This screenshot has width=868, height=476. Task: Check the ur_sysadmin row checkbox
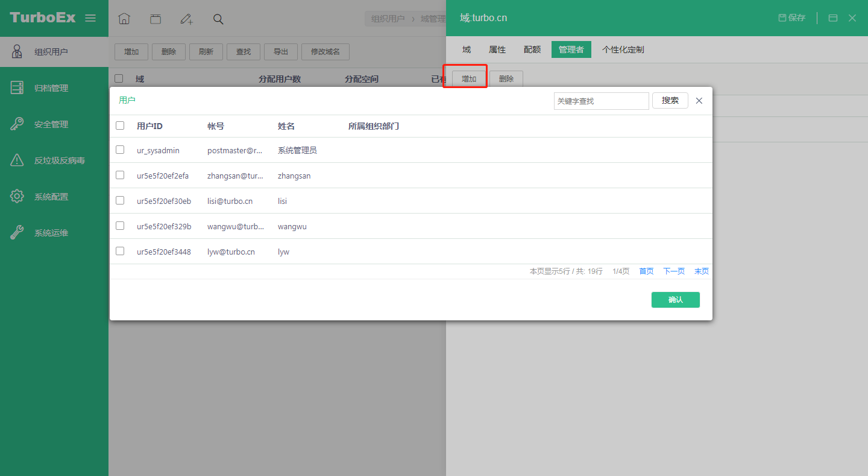(x=120, y=150)
